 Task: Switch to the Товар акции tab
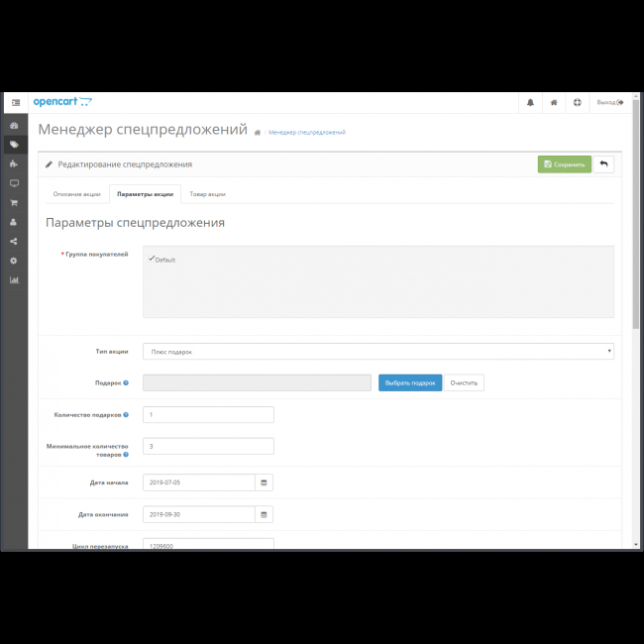[x=207, y=194]
